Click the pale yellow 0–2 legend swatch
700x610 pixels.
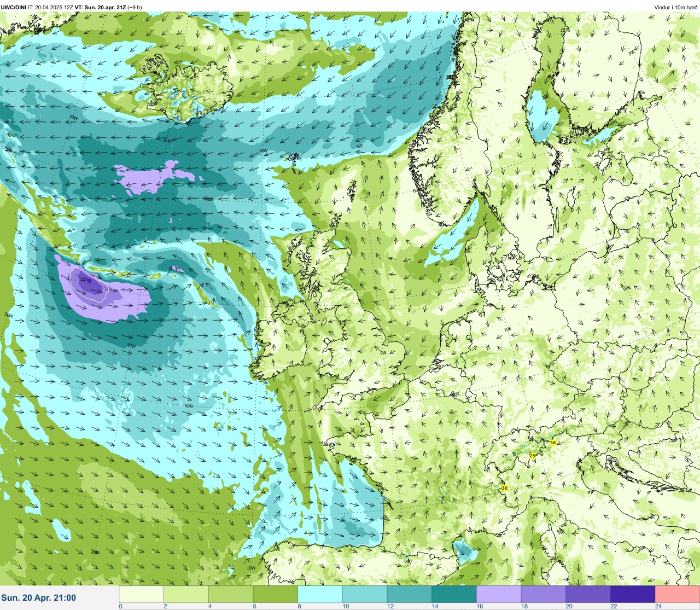tap(142, 594)
